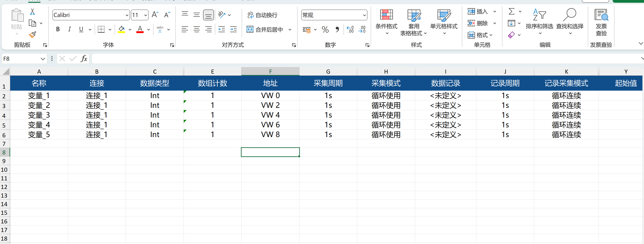Toggle Bold formatting
644x244 pixels.
(58, 29)
